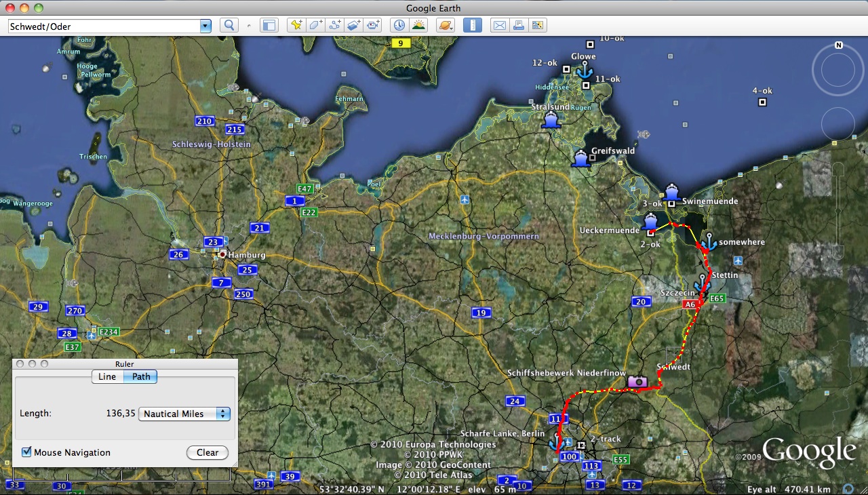Viewport: 868px width, 495px height.
Task: Click the Email envelope icon
Action: point(500,26)
